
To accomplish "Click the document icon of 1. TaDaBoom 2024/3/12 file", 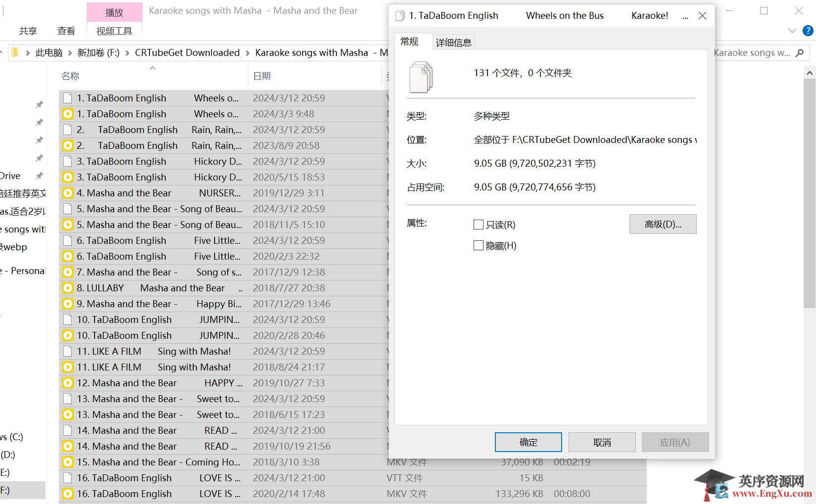I will pos(68,98).
